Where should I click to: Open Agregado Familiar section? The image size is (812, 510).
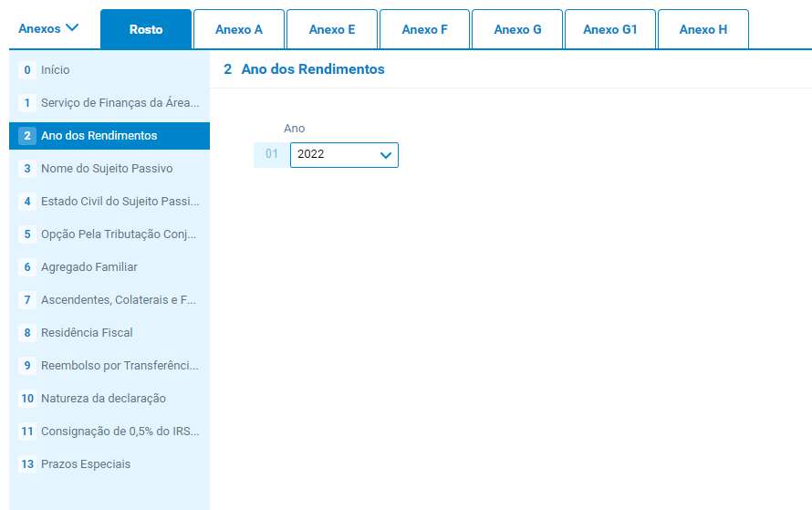pyautogui.click(x=109, y=267)
